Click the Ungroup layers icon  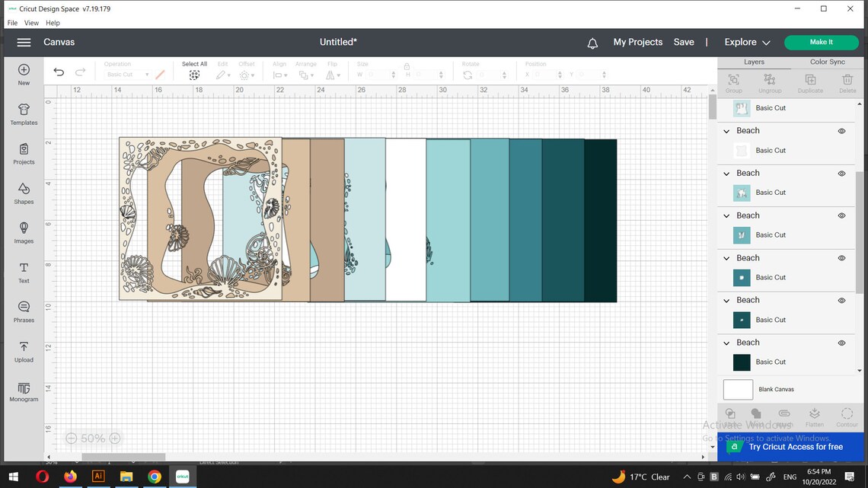point(770,80)
